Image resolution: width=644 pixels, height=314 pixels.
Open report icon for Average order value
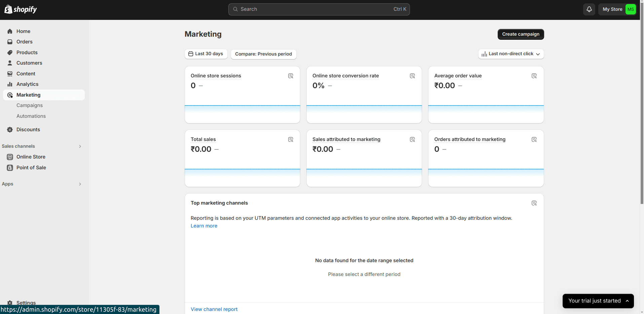(534, 76)
